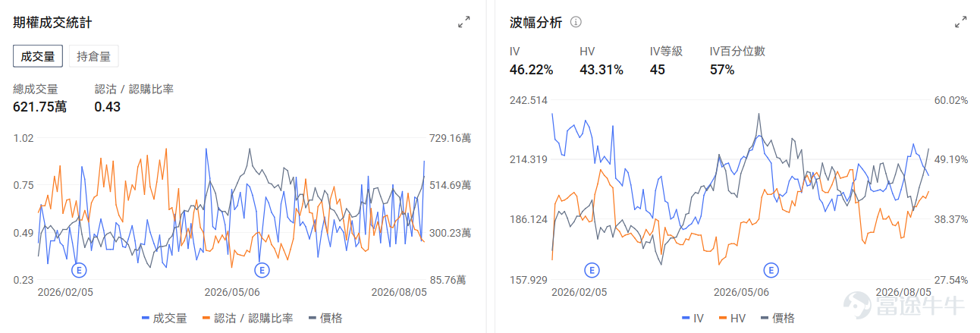
Task: Click the 514.69萬 axis label
Action: tap(451, 185)
